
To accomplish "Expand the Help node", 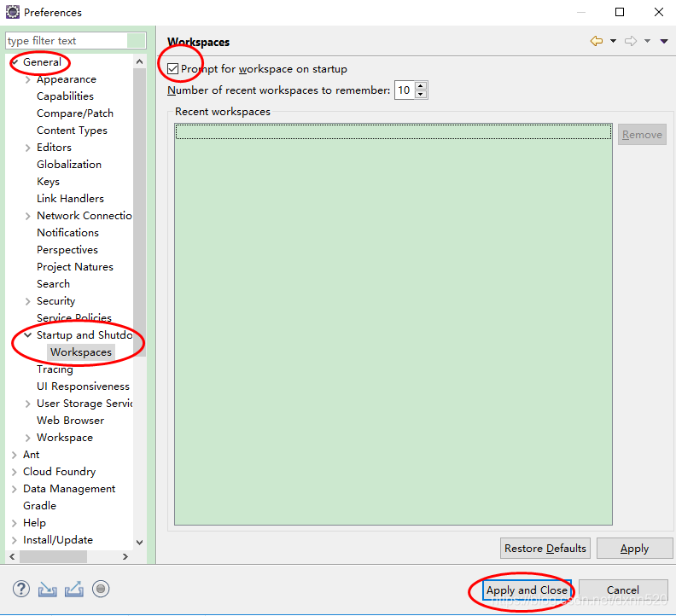I will (x=15, y=523).
